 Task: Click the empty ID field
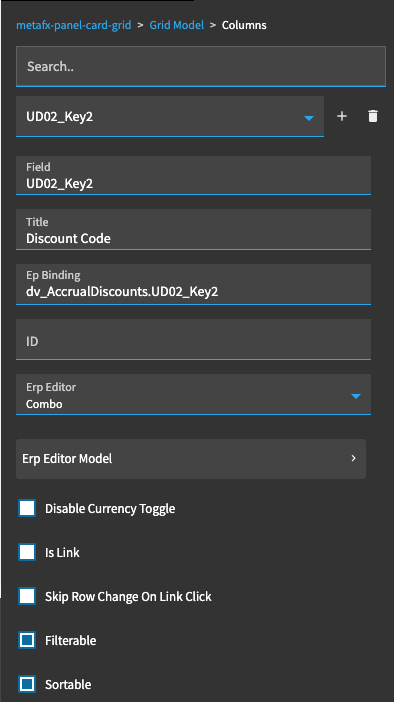193,339
